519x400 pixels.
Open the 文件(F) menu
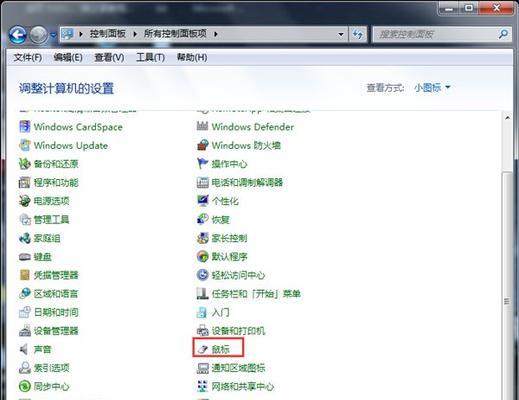[28, 57]
